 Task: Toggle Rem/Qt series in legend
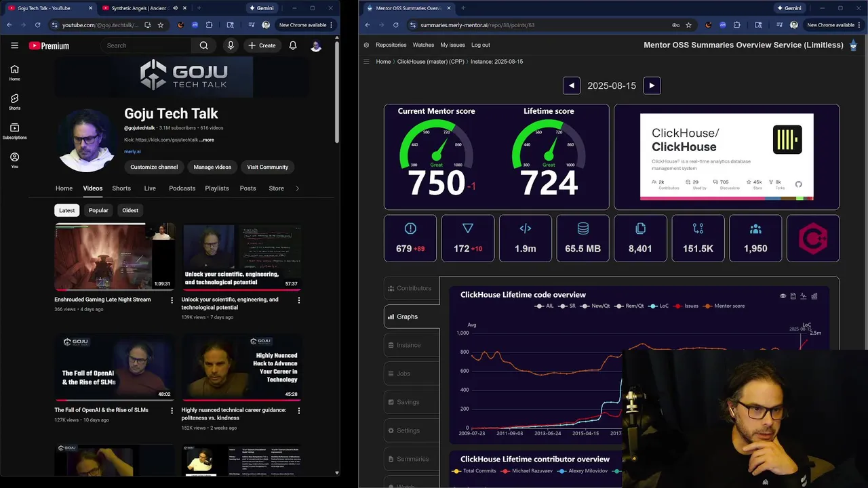point(629,306)
